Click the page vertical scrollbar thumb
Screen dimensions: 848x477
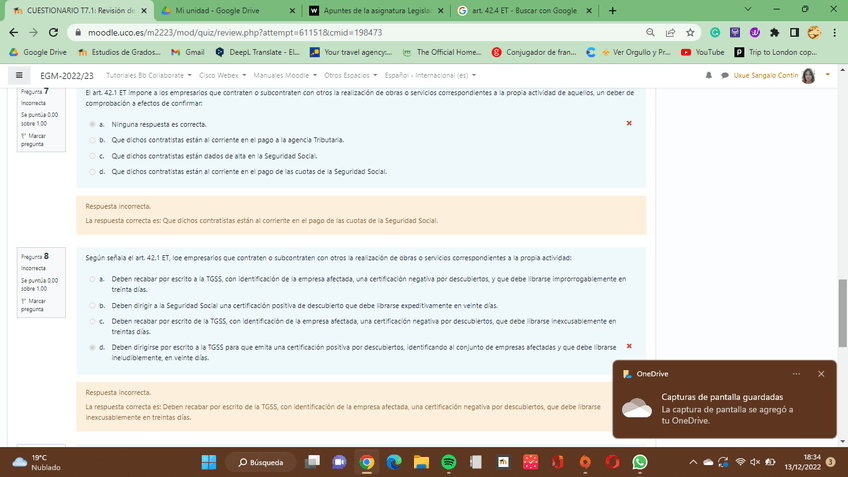[842, 313]
